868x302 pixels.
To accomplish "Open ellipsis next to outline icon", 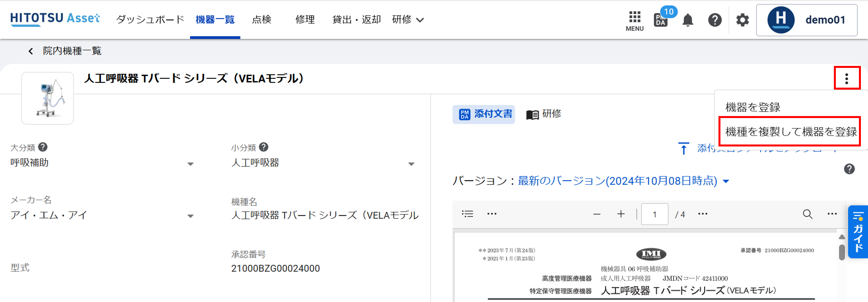I will click(x=492, y=214).
